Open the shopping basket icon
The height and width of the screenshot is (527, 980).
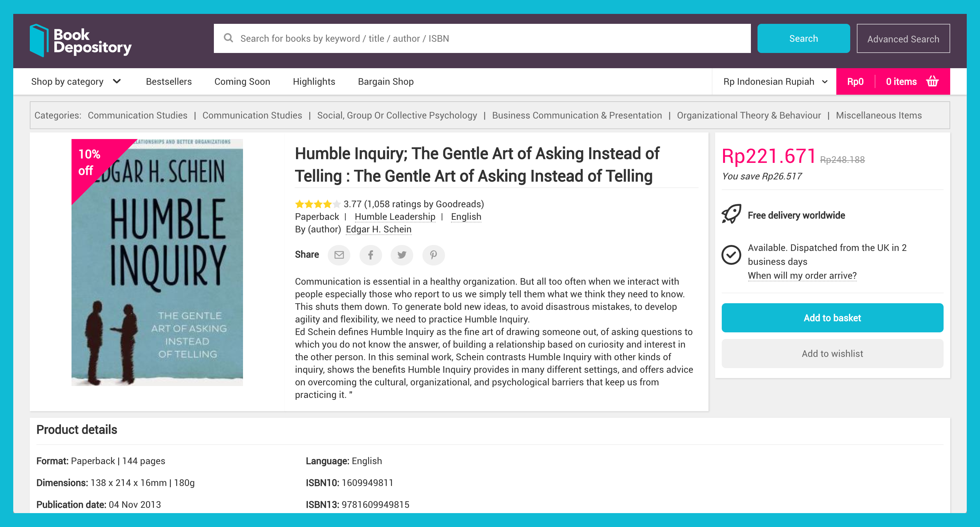932,81
